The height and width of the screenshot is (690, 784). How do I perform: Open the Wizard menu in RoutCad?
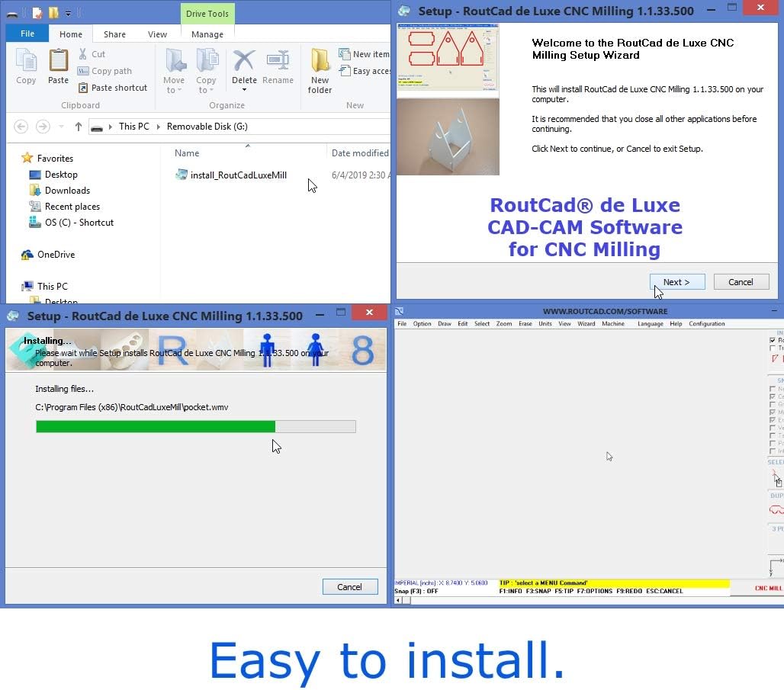[x=586, y=323]
